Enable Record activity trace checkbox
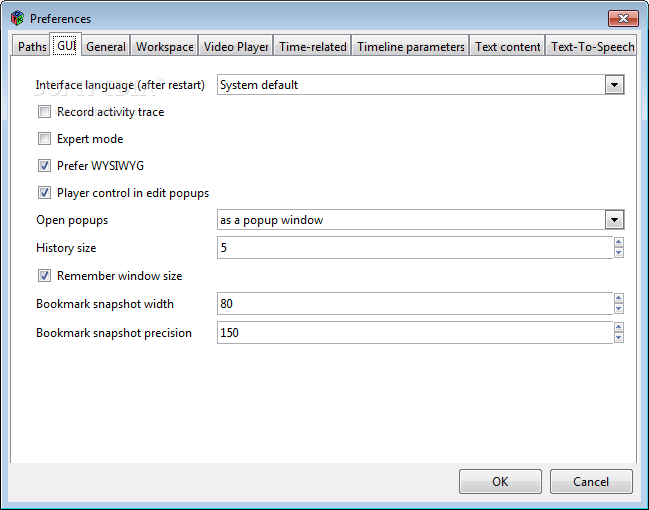The width and height of the screenshot is (649, 510). click(44, 111)
